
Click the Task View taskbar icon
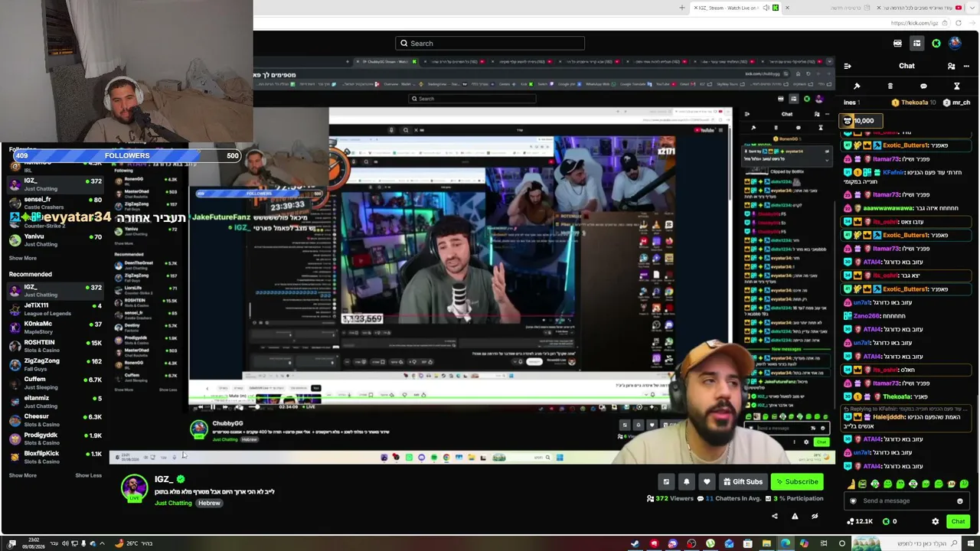pyautogui.click(x=822, y=543)
